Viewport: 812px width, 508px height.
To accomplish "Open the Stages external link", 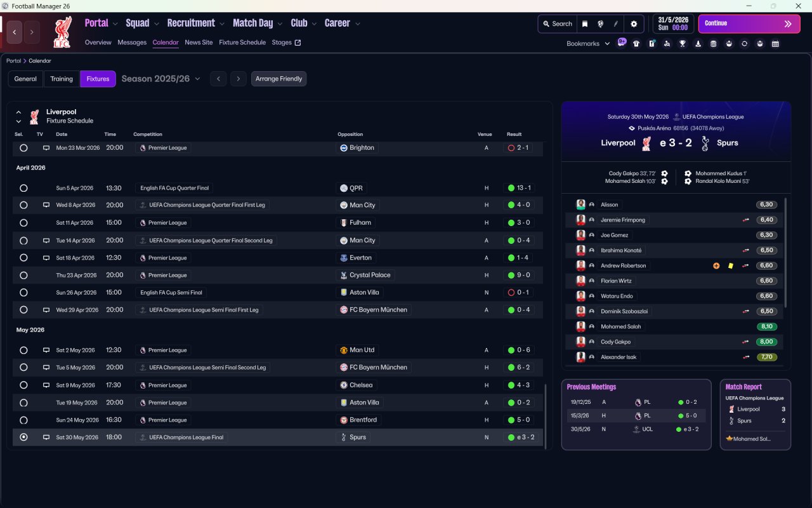I will [x=286, y=43].
